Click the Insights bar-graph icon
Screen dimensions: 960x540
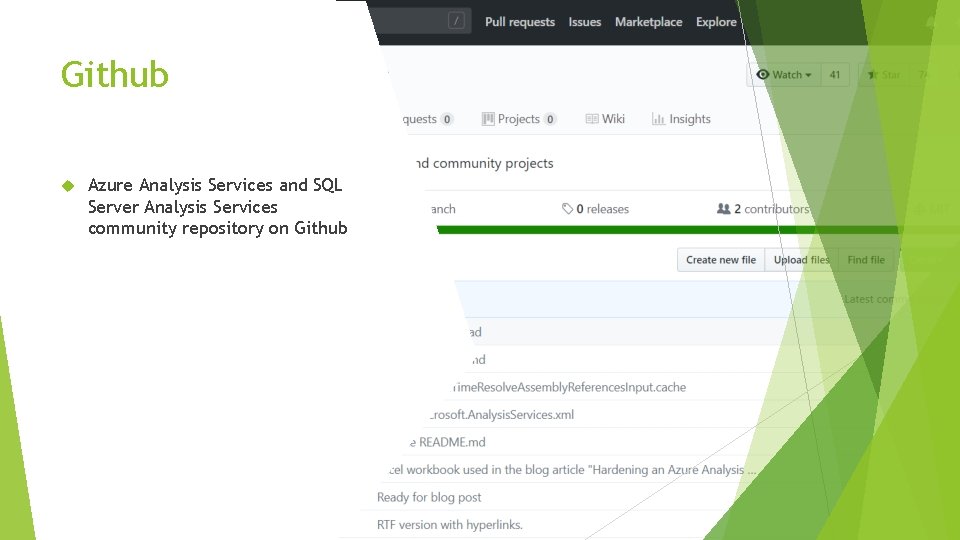658,119
